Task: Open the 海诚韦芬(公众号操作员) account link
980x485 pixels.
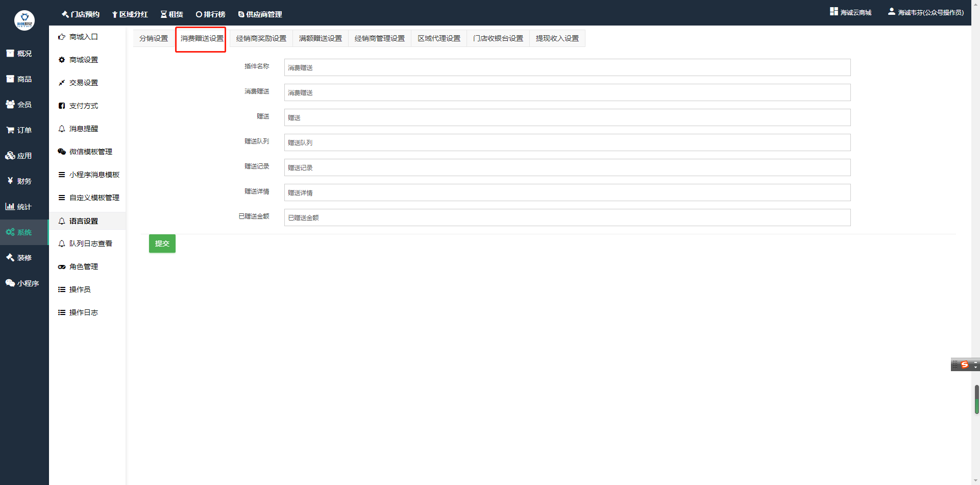Action: tap(931, 12)
